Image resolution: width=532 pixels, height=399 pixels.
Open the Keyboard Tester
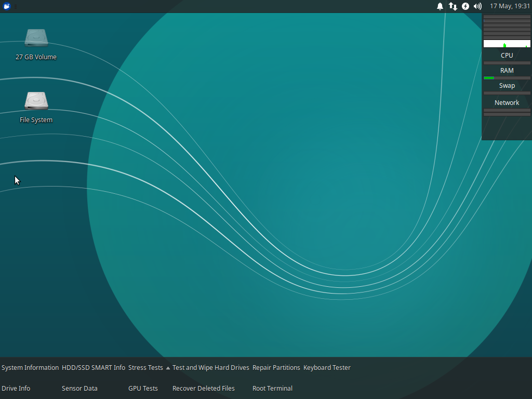[x=327, y=367]
